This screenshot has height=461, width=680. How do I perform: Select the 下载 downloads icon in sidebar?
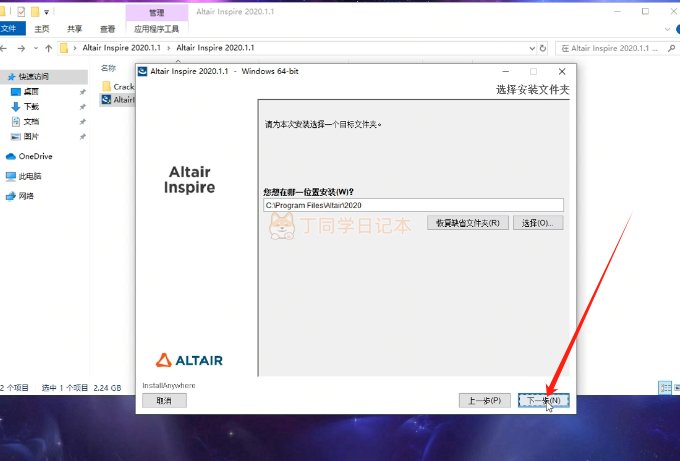tap(16, 106)
